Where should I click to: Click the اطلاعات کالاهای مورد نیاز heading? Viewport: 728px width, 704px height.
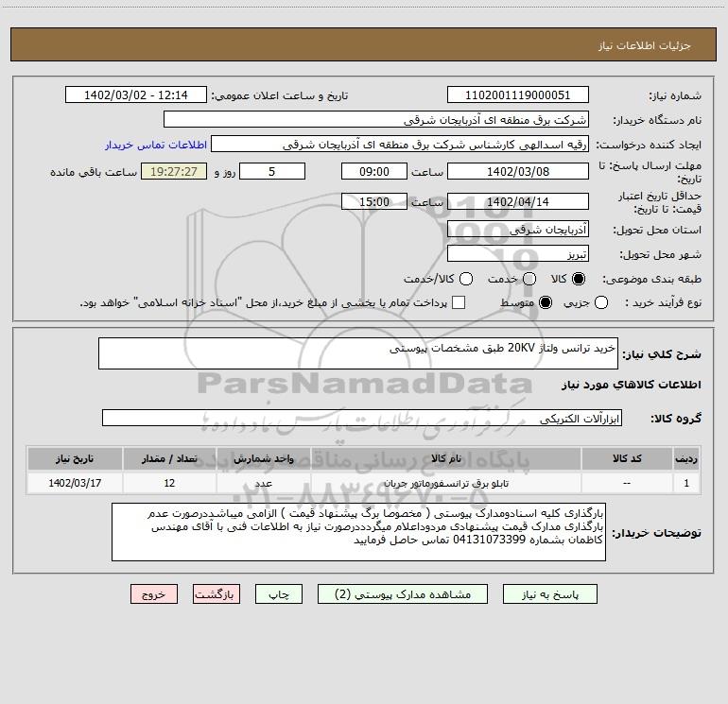click(631, 385)
